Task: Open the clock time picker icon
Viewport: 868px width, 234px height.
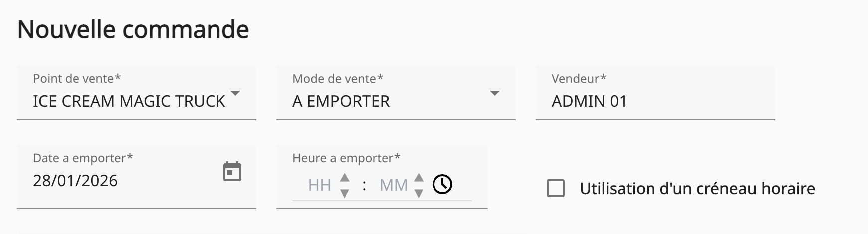Action: coord(442,184)
